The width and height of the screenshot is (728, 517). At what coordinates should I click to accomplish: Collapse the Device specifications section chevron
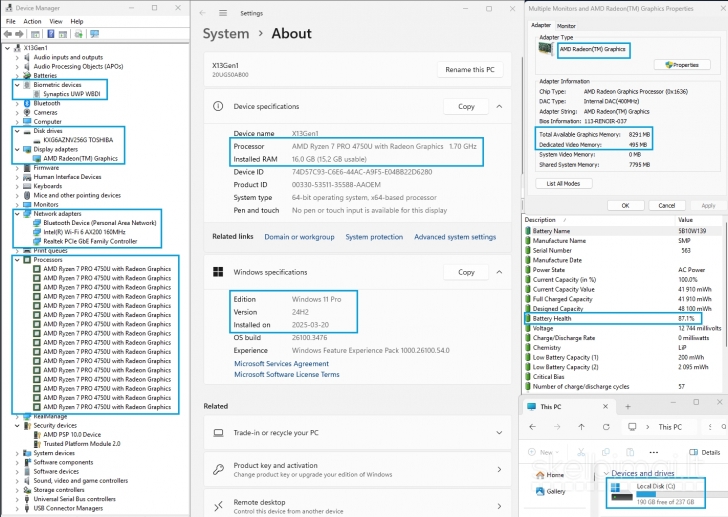(x=499, y=106)
